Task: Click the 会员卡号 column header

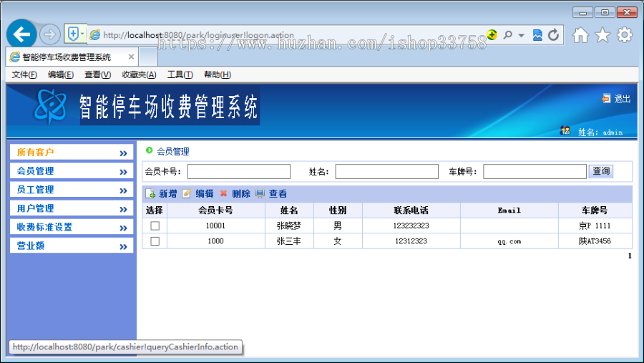Action: click(215, 210)
